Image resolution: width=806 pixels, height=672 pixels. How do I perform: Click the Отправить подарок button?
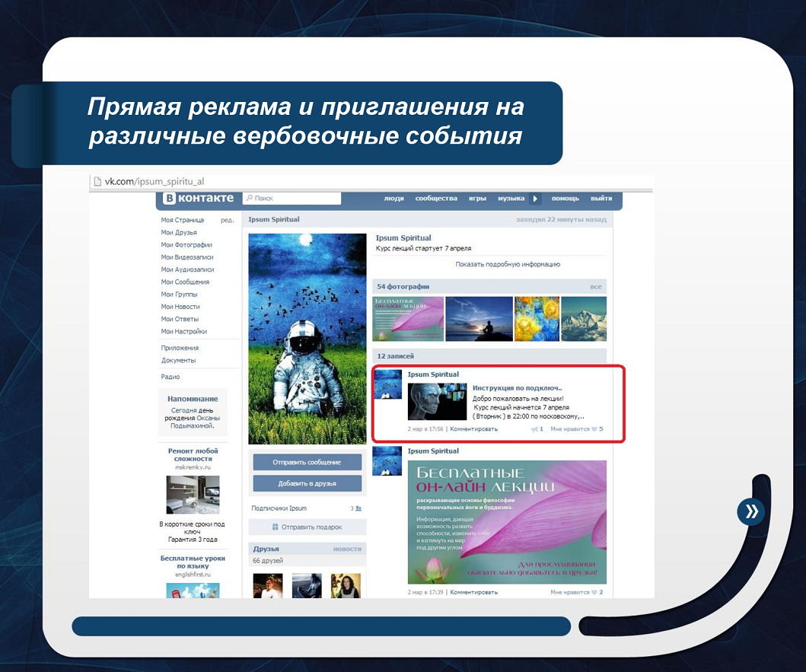[x=307, y=527]
